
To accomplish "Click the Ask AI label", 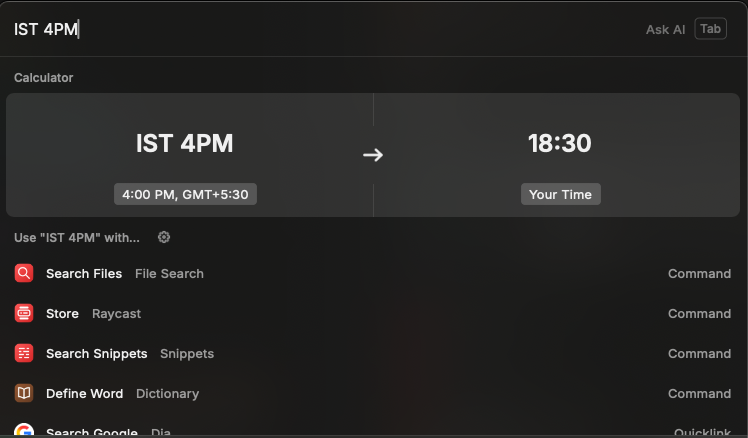I will pyautogui.click(x=665, y=29).
